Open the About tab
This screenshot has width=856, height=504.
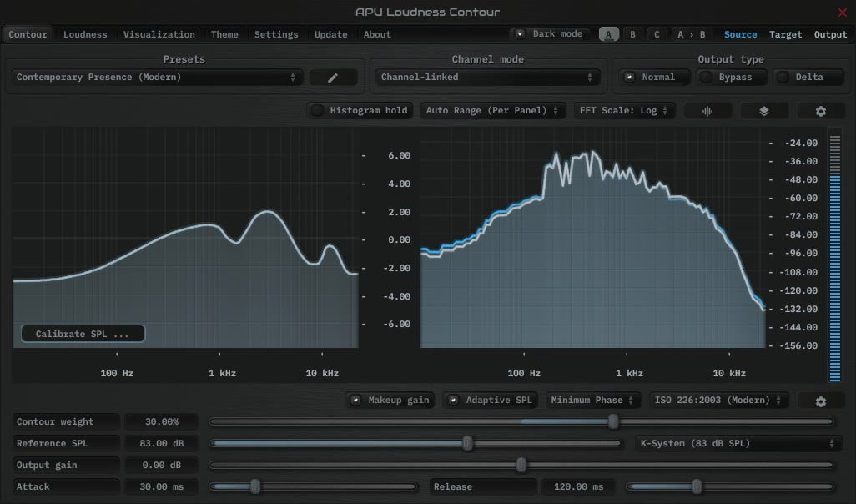[x=377, y=34]
